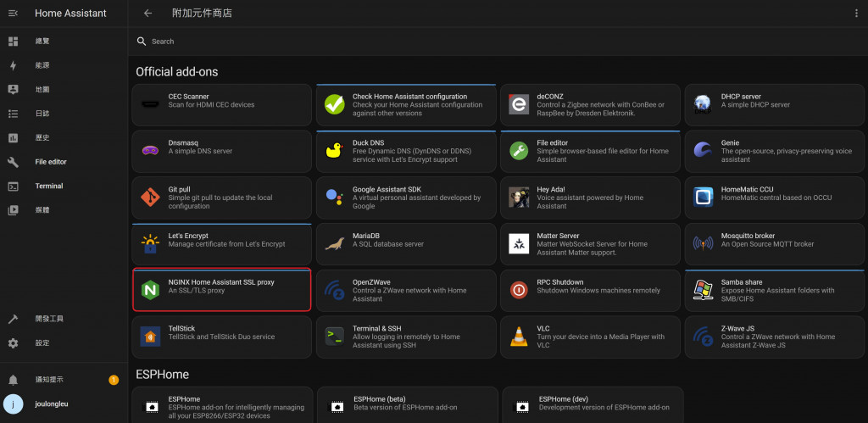Click the CEC Scanner HDMI icon
Viewport: 868px width, 423px height.
click(x=150, y=104)
